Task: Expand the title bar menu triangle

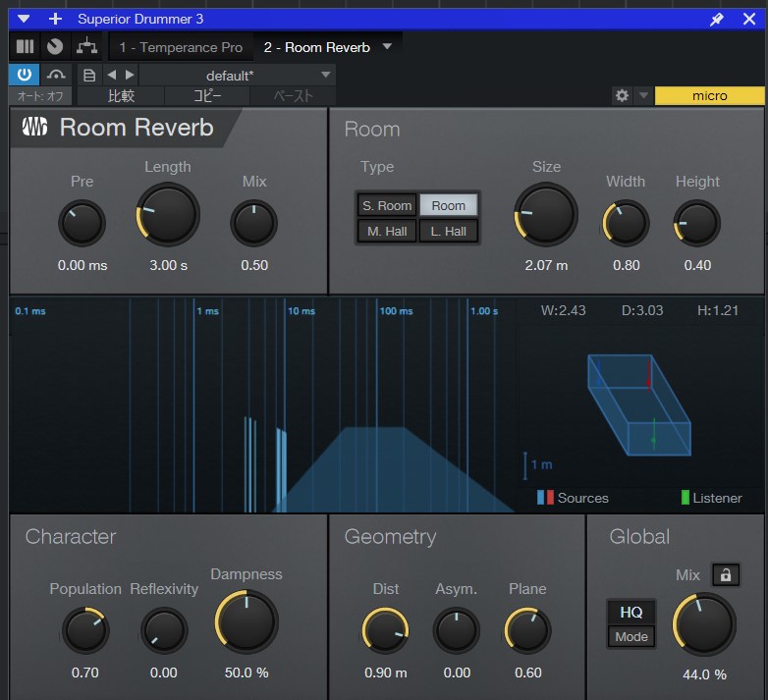Action: point(24,19)
